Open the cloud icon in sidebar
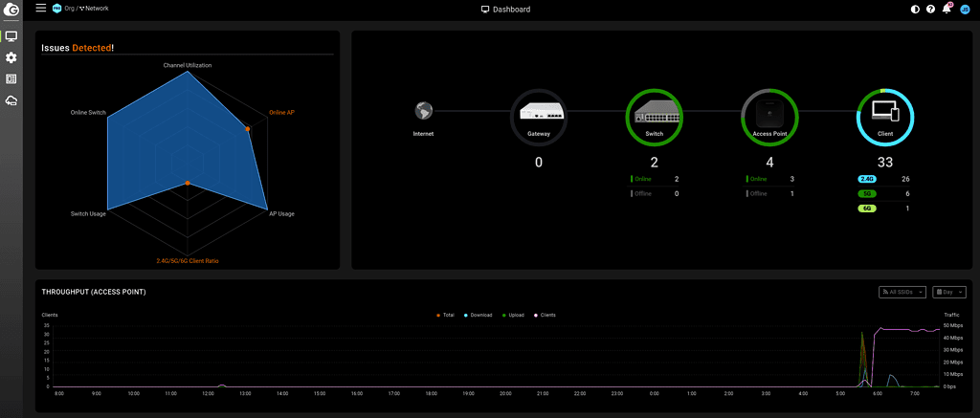 pyautogui.click(x=11, y=100)
